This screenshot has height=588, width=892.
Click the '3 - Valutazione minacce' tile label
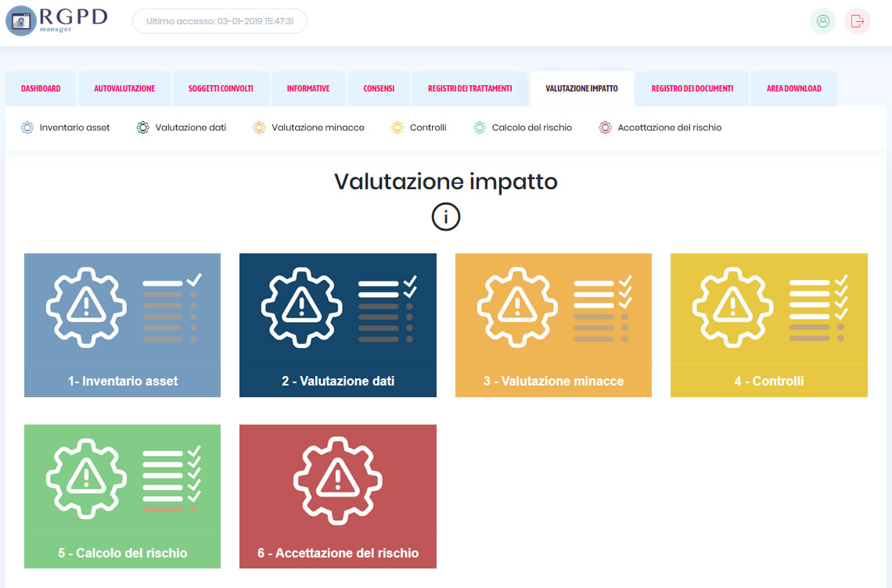click(553, 381)
